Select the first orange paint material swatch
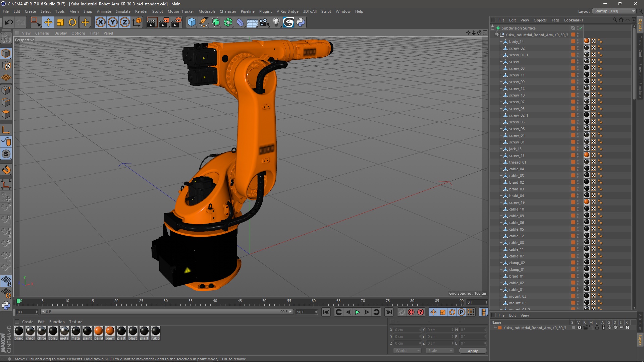The image size is (644, 362). tap(99, 331)
